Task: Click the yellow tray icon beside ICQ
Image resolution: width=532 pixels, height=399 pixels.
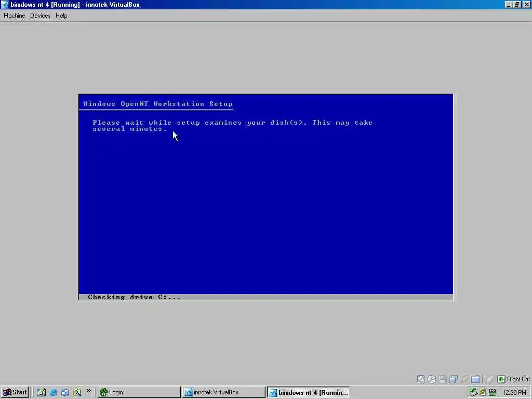Action: [x=483, y=392]
